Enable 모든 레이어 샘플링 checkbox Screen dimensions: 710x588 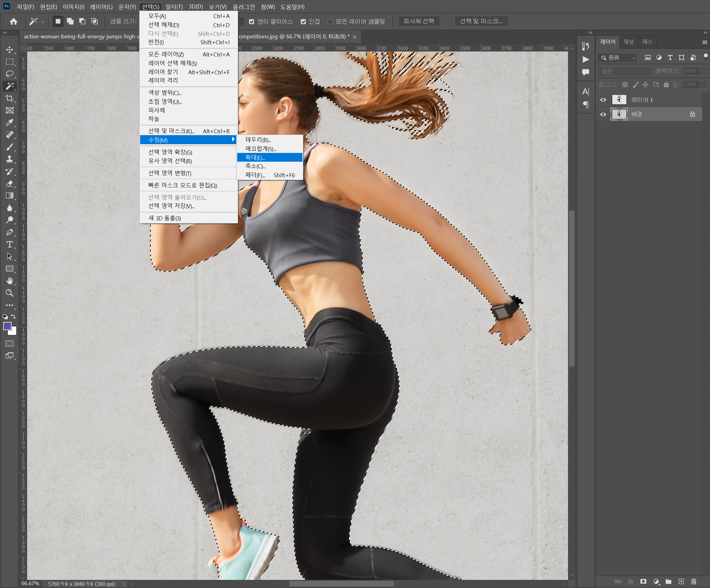(x=330, y=22)
